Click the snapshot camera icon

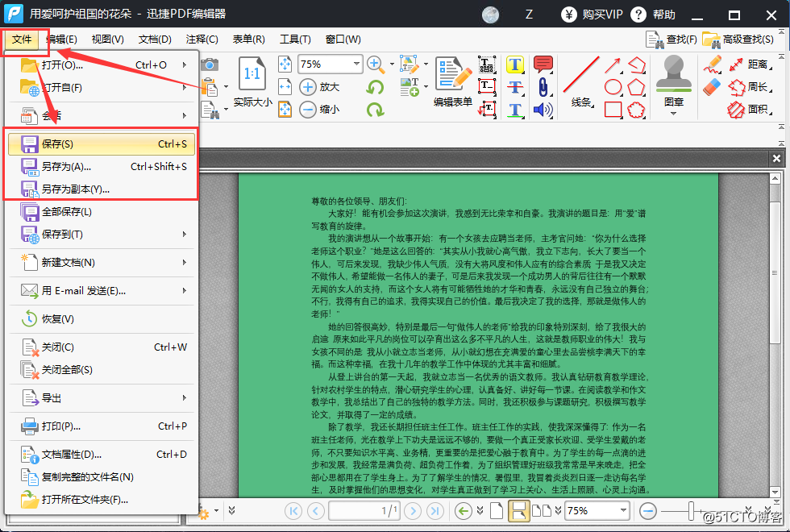pos(210,64)
